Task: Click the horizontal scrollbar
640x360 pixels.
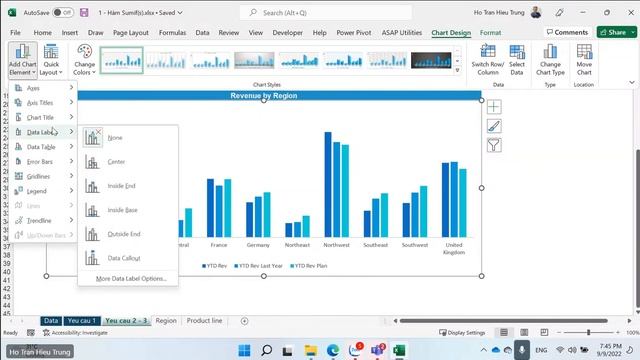Action: 504,321
